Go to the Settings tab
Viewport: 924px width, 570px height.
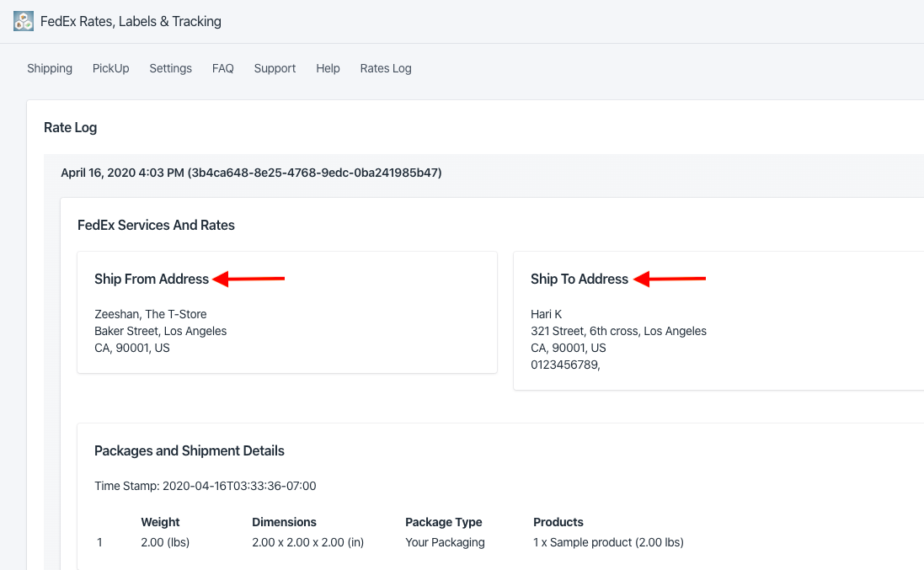pos(170,68)
